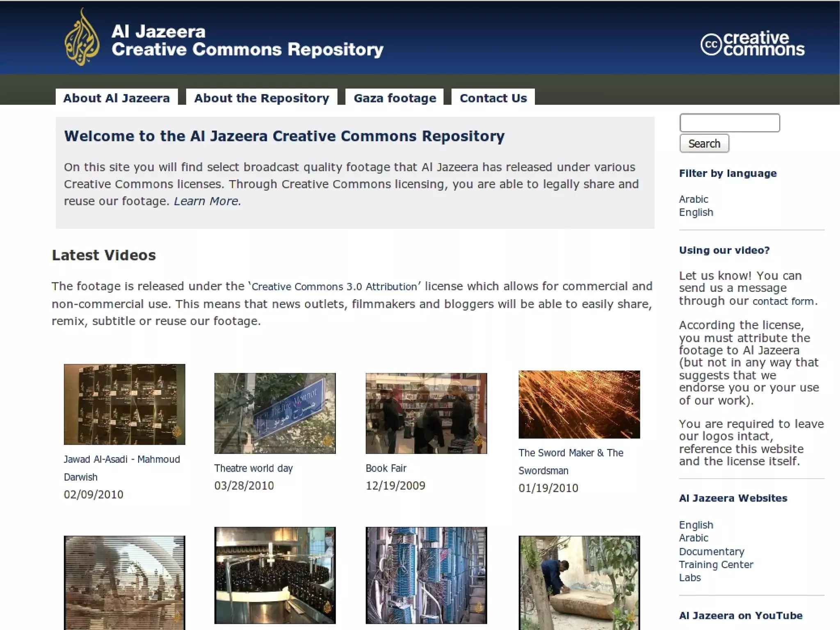The height and width of the screenshot is (630, 840).
Task: Click the Documentary website link
Action: click(x=711, y=551)
